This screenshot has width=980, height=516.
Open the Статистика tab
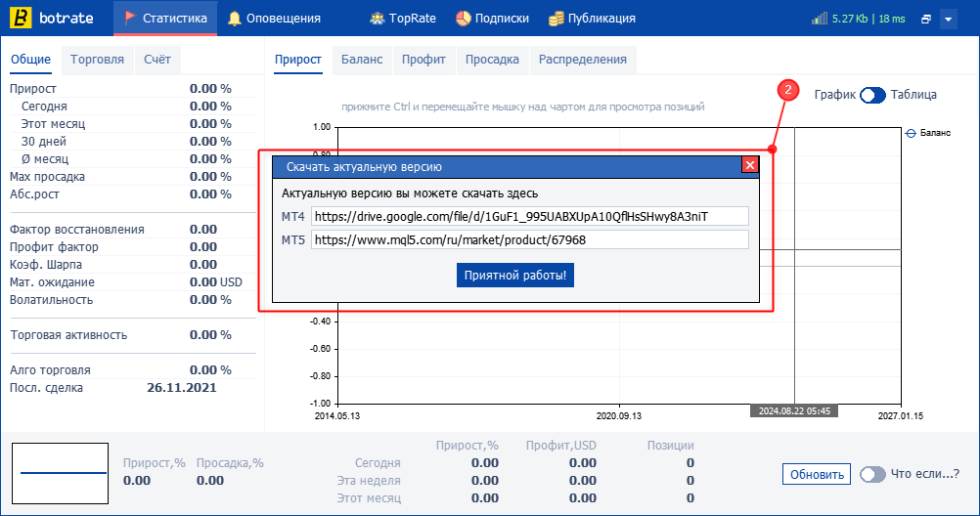165,19
